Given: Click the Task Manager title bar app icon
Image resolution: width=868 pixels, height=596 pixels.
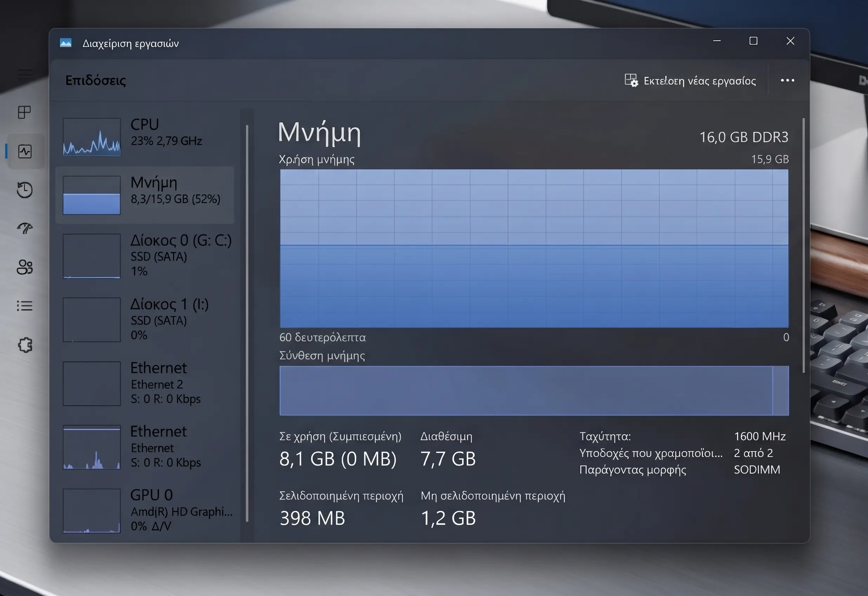Looking at the screenshot, I should pos(66,43).
